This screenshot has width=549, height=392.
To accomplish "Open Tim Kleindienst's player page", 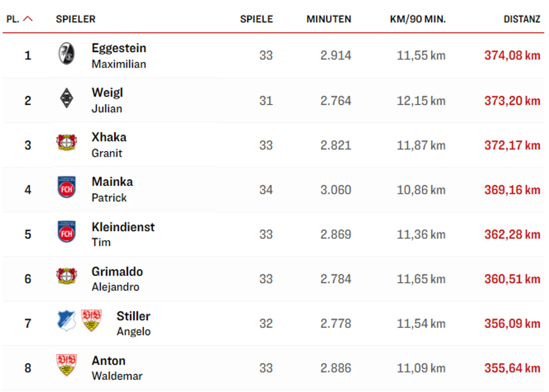I will coord(123,234).
